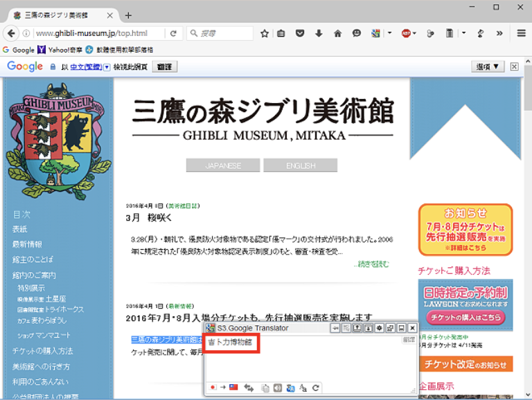Open the Firefox hamburger menu
Screen dimensions: 532x400
[521, 33]
